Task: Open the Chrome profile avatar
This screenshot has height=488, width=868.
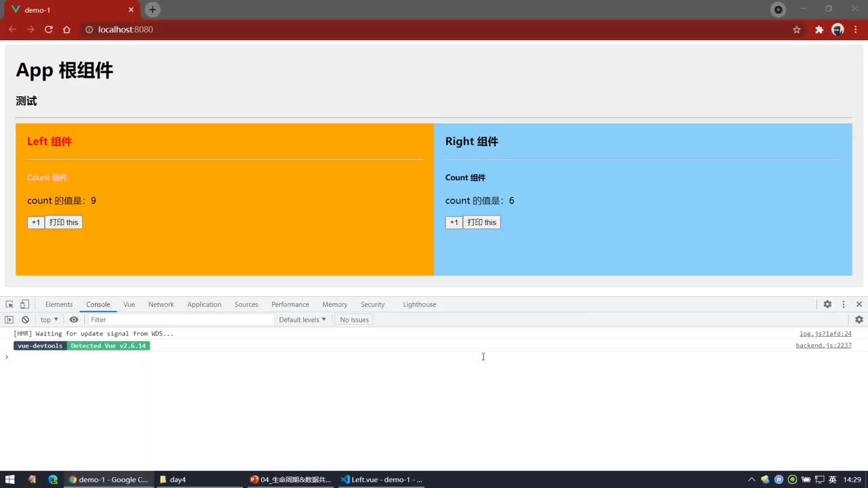Action: [x=837, y=30]
